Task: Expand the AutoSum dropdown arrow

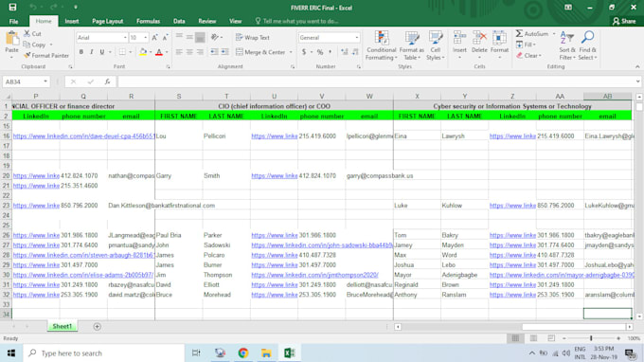Action: click(x=554, y=34)
